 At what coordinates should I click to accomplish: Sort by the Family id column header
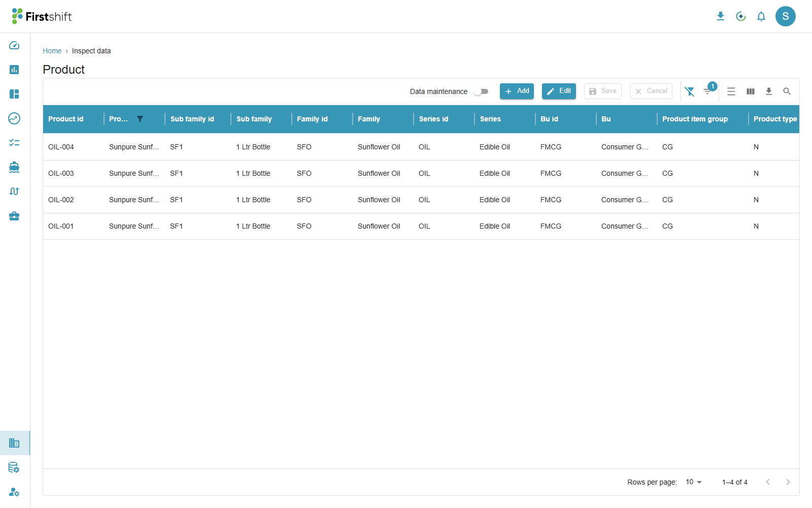coord(313,119)
